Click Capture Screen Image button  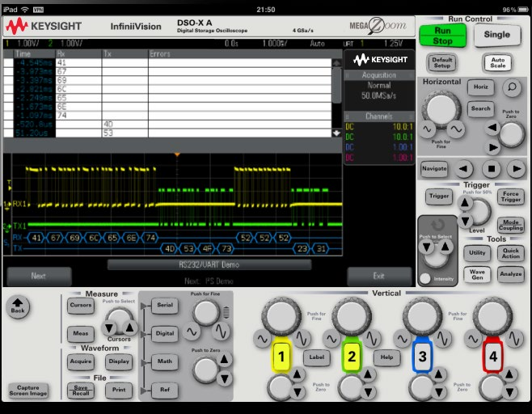click(x=28, y=390)
